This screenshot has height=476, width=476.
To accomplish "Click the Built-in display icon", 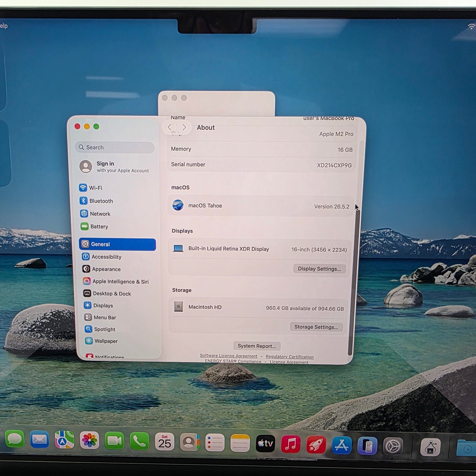I will 178,248.
